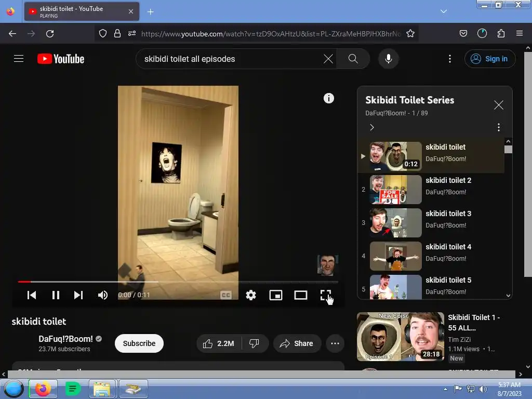Image resolution: width=532 pixels, height=399 pixels.
Task: Enable miniplayer mode
Action: click(276, 295)
